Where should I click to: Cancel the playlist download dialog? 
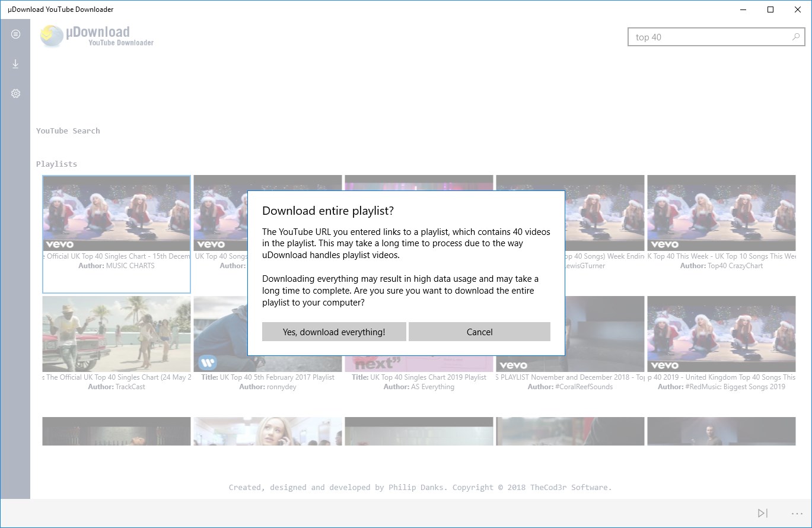point(479,332)
